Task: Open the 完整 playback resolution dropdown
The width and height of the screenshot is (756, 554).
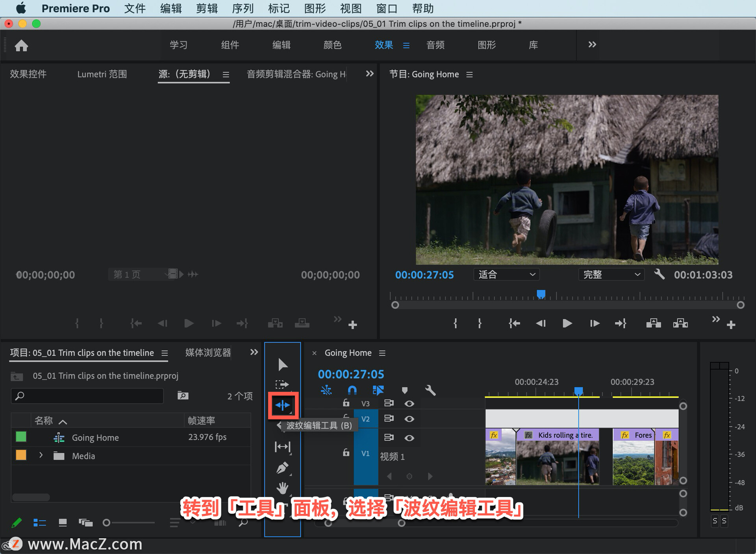Action: (x=611, y=274)
